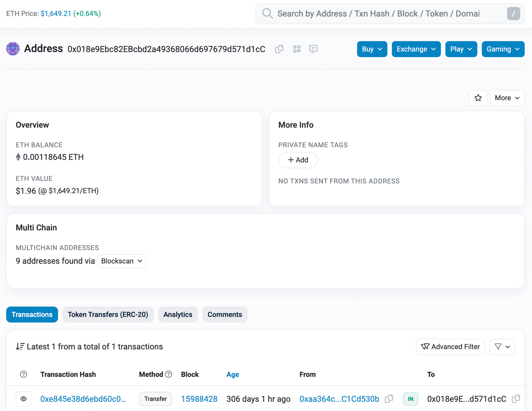Open the filter dropdown beside Advanced Filter
The image size is (532, 411).
(502, 347)
